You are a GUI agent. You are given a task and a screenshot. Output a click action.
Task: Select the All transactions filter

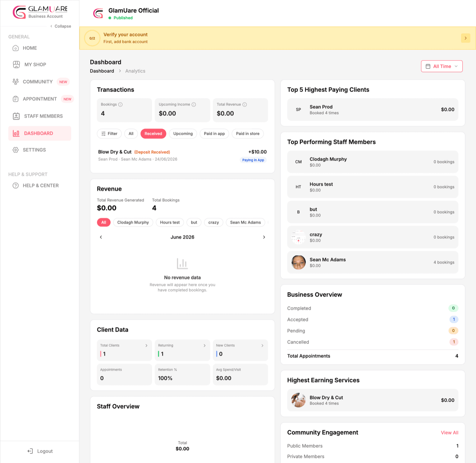tap(131, 134)
